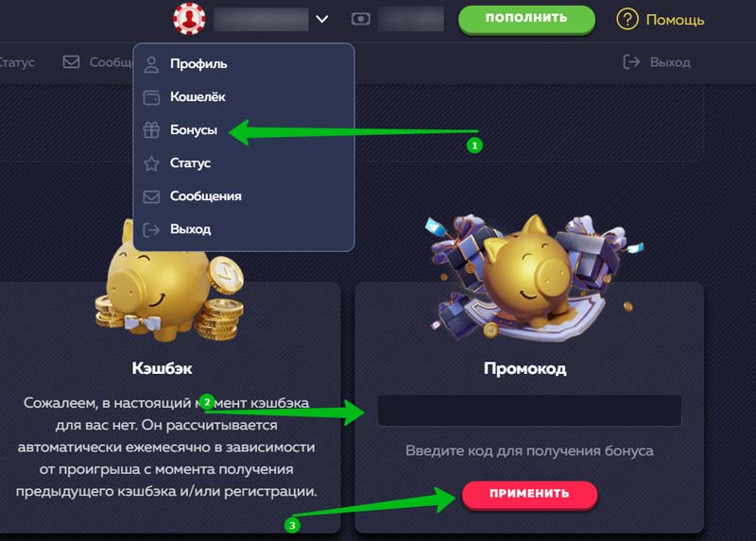Open Кошелёк from the dropdown menu

pyautogui.click(x=198, y=97)
